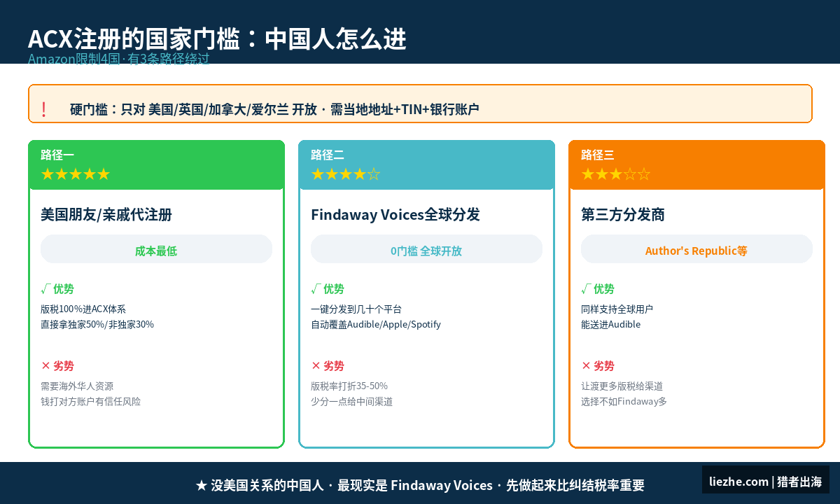Select the 路径二 teal header
Screen dimensions: 840x504
pyautogui.click(x=426, y=165)
